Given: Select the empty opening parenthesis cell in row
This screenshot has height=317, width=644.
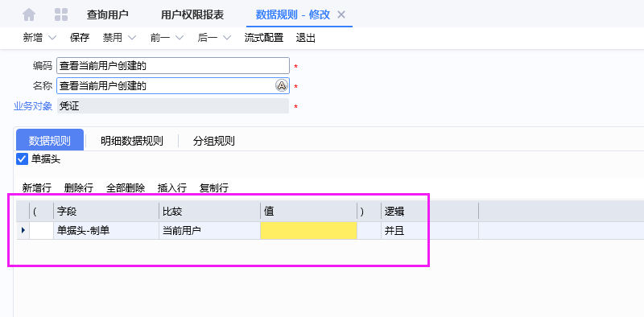Looking at the screenshot, I should [42, 230].
